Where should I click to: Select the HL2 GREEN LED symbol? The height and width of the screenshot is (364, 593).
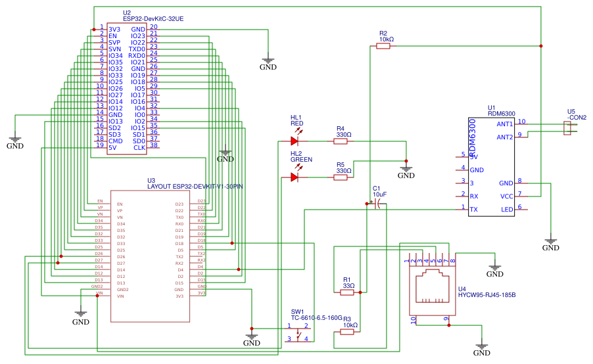pos(295,177)
